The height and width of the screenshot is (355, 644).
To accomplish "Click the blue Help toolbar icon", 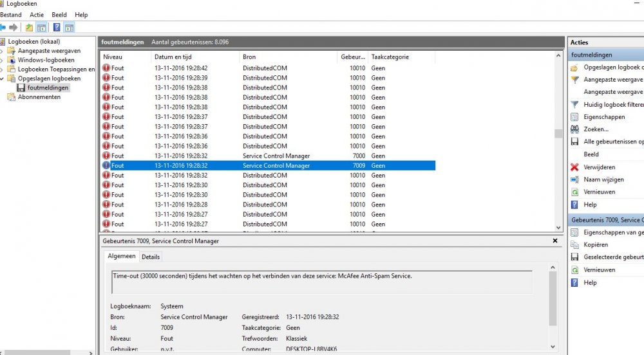I will (57, 28).
